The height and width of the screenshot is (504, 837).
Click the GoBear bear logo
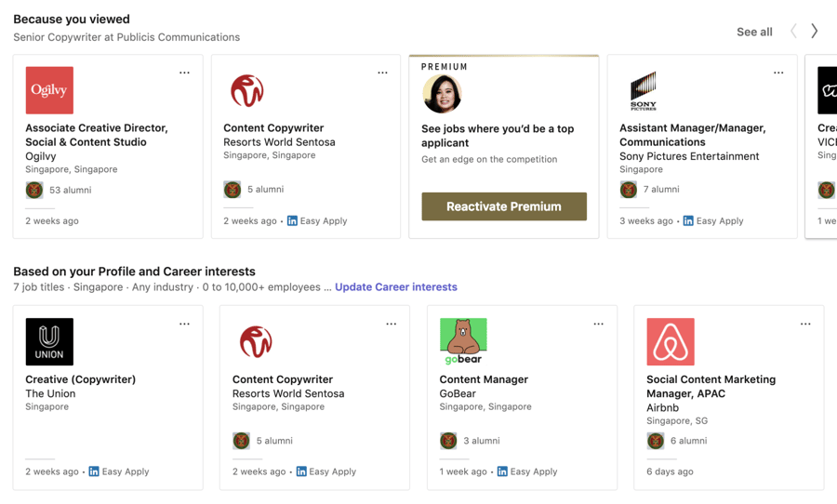pyautogui.click(x=463, y=341)
